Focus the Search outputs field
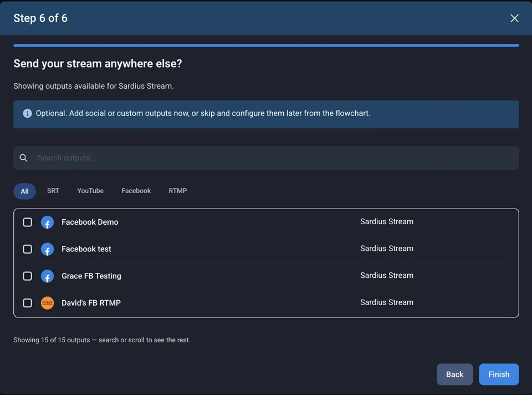This screenshot has width=532, height=395. pyautogui.click(x=266, y=158)
